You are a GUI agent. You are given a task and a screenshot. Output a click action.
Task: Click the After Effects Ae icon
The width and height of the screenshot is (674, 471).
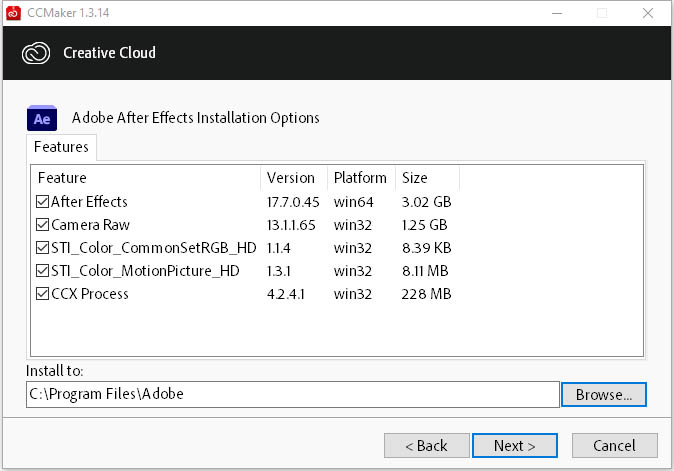pyautogui.click(x=42, y=118)
